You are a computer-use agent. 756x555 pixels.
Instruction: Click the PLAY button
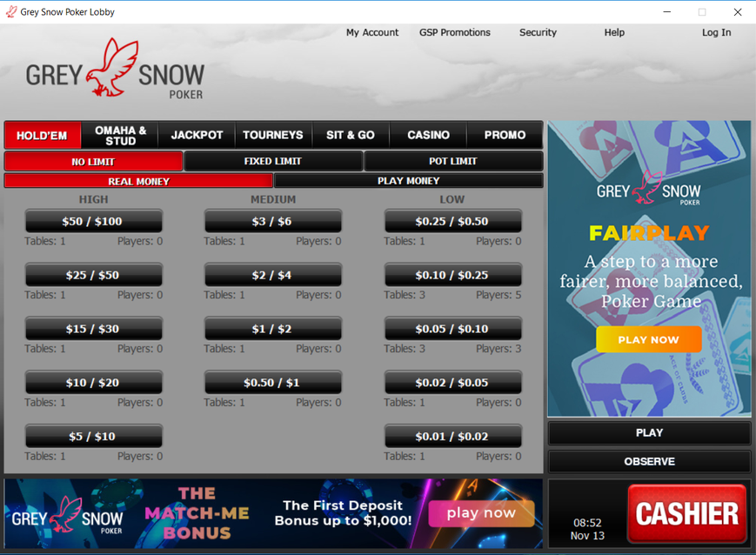coord(649,433)
